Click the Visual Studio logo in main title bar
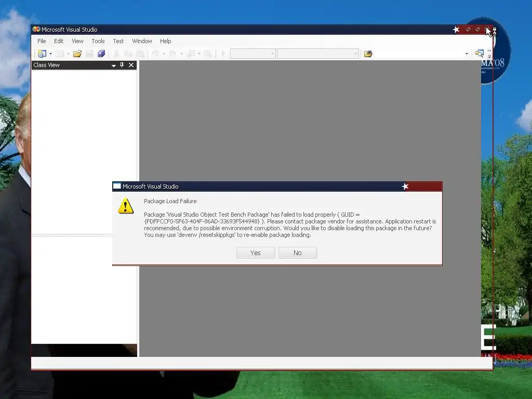The height and width of the screenshot is (399, 532). [x=36, y=29]
